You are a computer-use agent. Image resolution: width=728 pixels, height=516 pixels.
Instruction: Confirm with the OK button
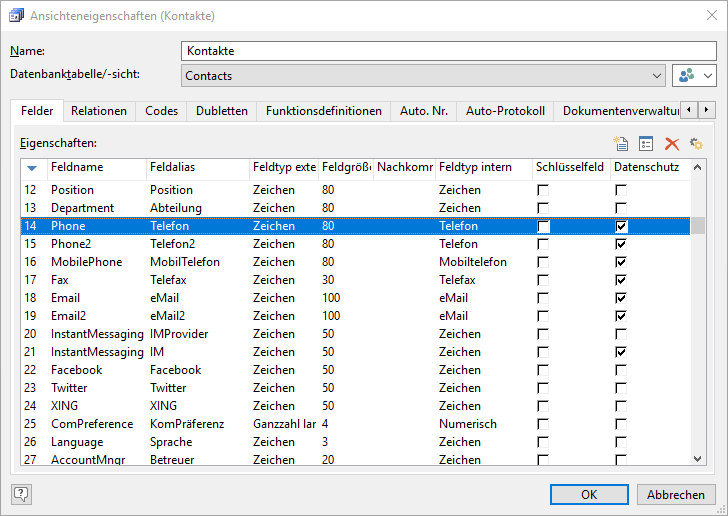tap(589, 494)
